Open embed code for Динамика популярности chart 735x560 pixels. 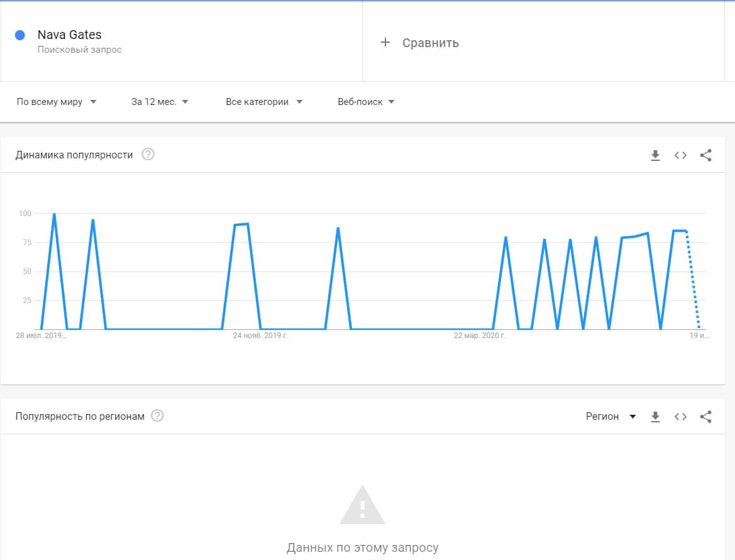(680, 155)
